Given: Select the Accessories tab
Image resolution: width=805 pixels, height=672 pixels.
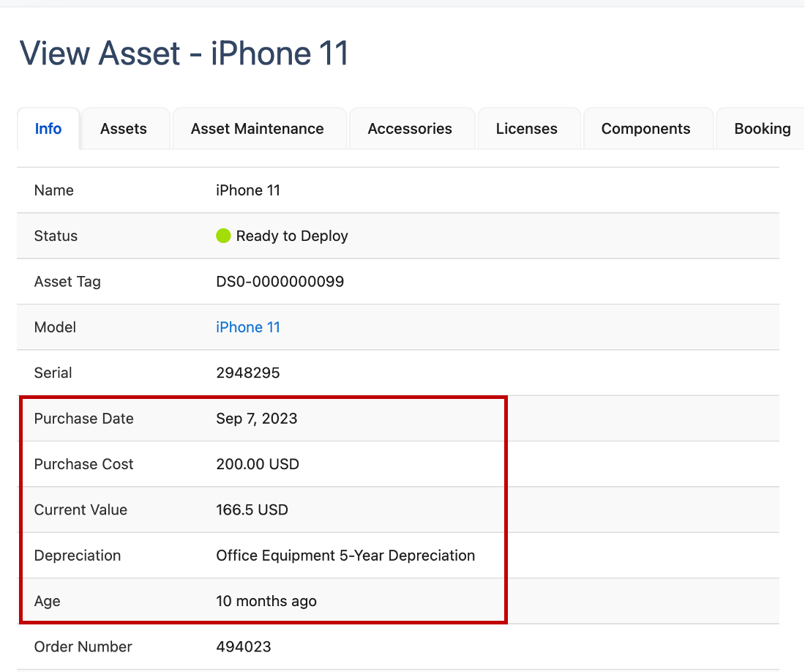Looking at the screenshot, I should click(x=410, y=129).
